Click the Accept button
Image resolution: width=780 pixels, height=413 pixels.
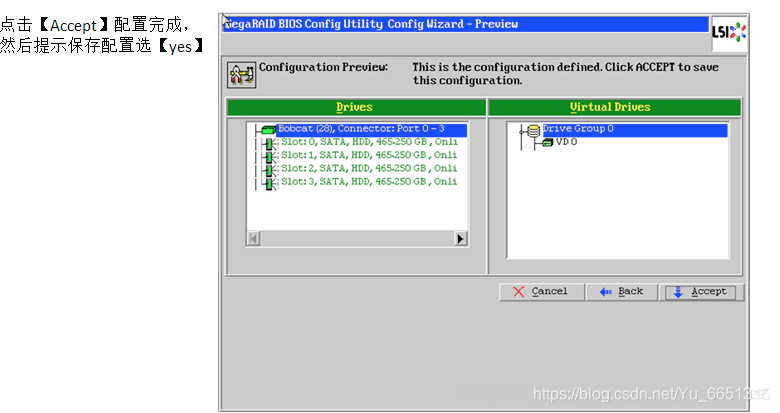701,292
